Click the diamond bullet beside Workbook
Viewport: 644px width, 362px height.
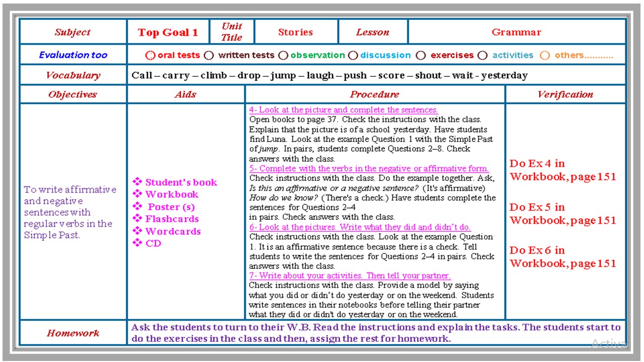pyautogui.click(x=137, y=194)
